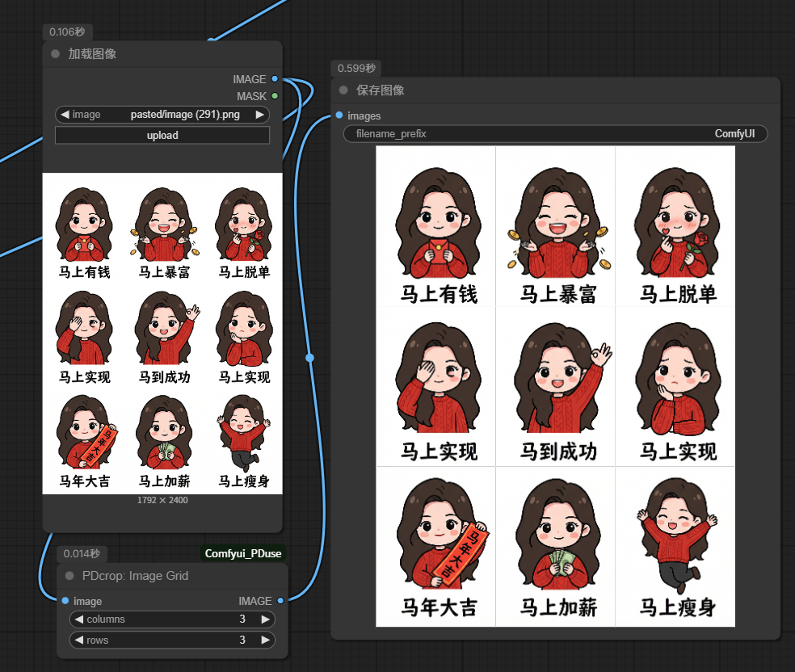The width and height of the screenshot is (795, 672).
Task: Click the IMAGE output port of PDcrop node
Action: pyautogui.click(x=280, y=601)
